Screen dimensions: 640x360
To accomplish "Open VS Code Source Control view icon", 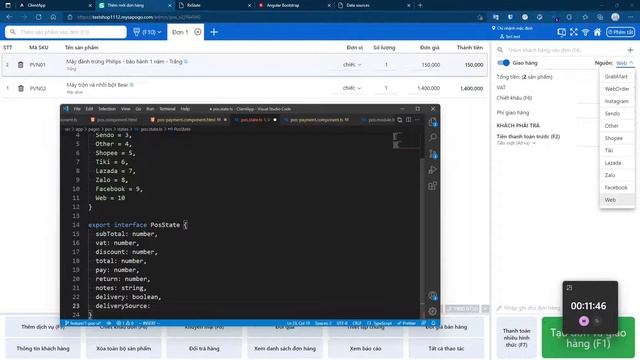I will tap(433, 154).
